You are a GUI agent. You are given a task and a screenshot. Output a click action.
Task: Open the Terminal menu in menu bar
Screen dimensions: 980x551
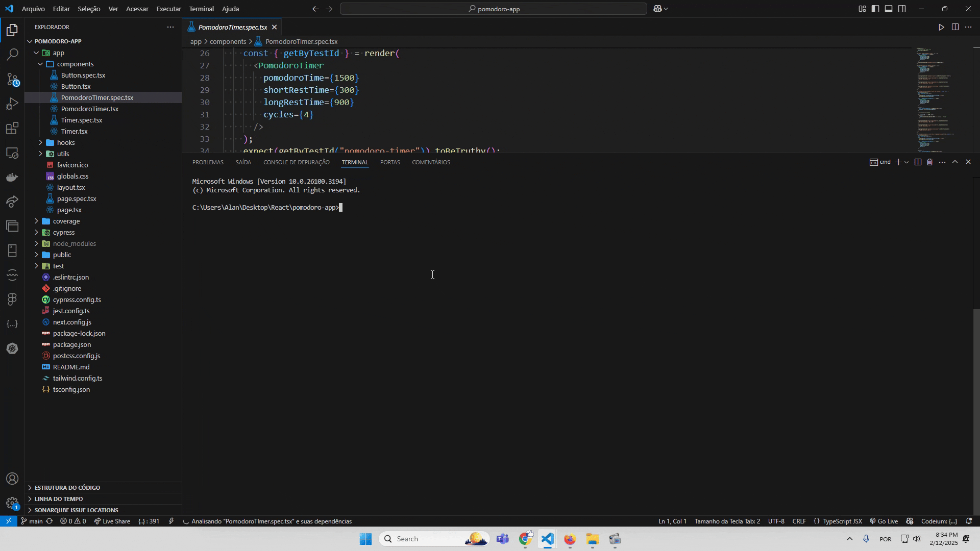pos(201,9)
